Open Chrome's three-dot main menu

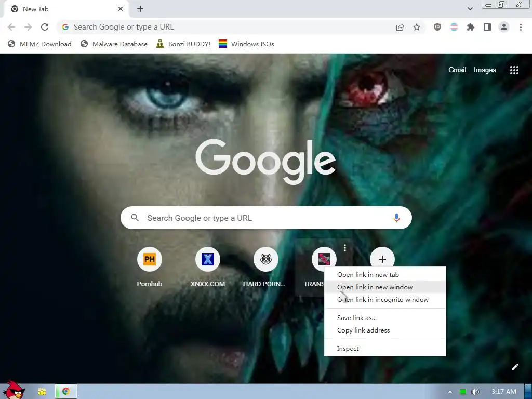(521, 27)
